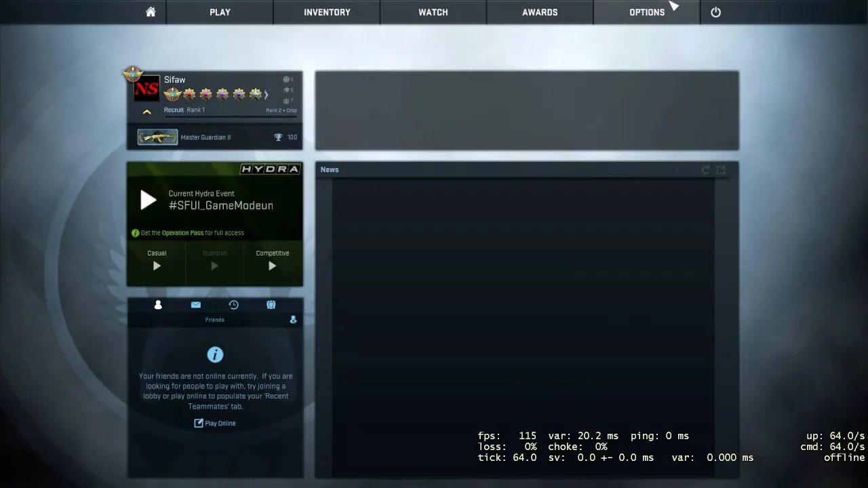Click the green info icon beside Operation Pass
868x488 pixels.
[x=135, y=232]
